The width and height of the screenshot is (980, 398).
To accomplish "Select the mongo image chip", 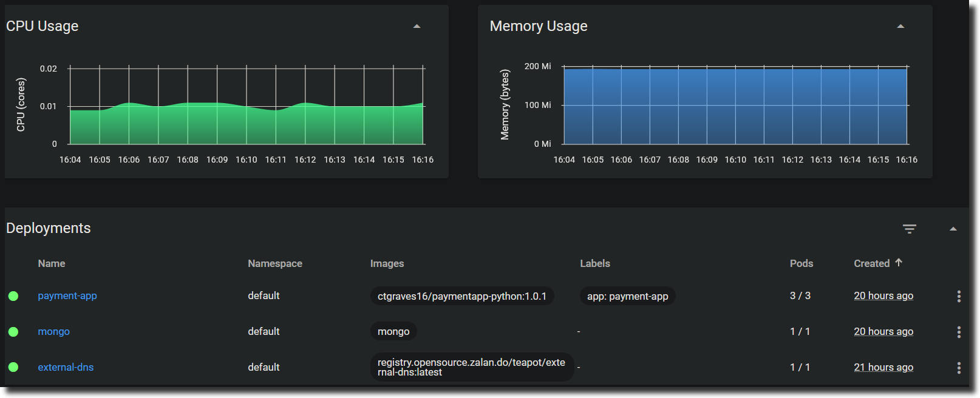I will [393, 331].
